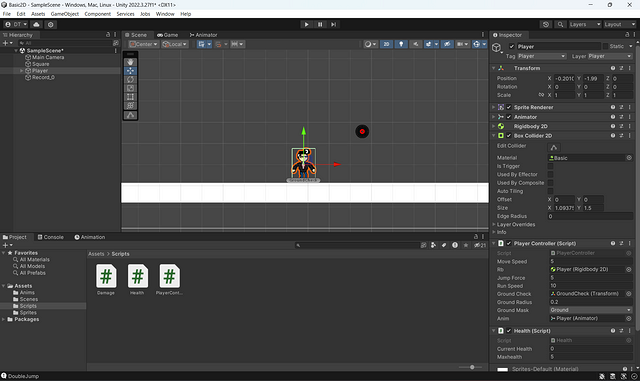Select the Rect tool

pyautogui.click(x=131, y=97)
